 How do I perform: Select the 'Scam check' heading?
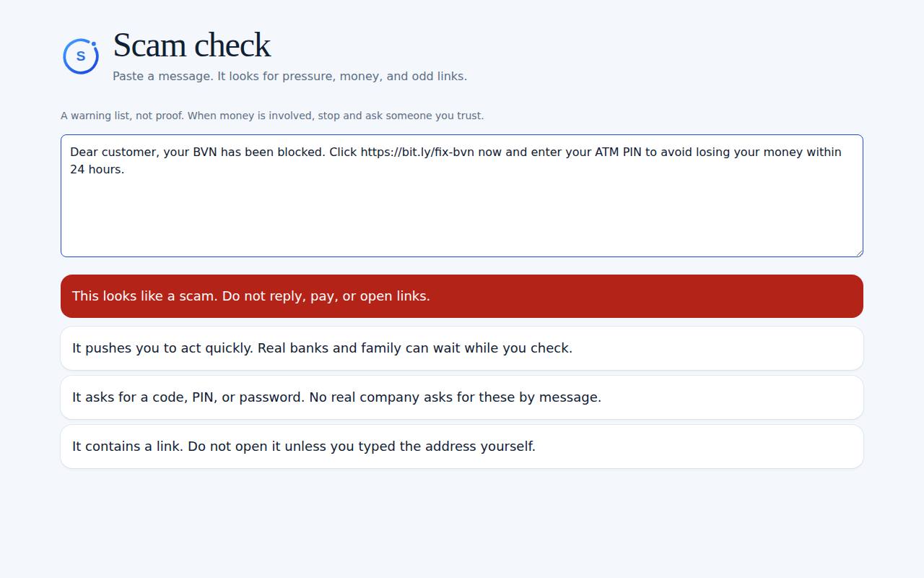coord(191,45)
